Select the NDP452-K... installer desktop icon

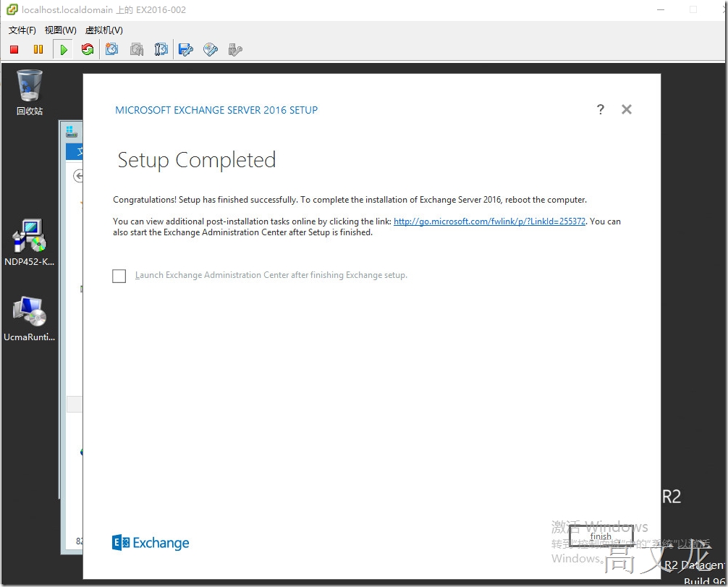[29, 242]
